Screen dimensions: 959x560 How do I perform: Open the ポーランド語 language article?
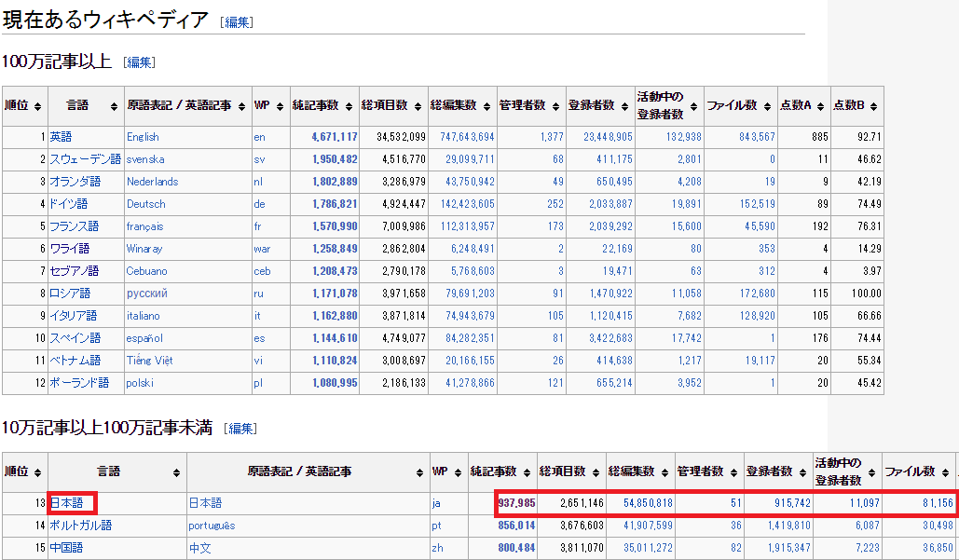79,383
